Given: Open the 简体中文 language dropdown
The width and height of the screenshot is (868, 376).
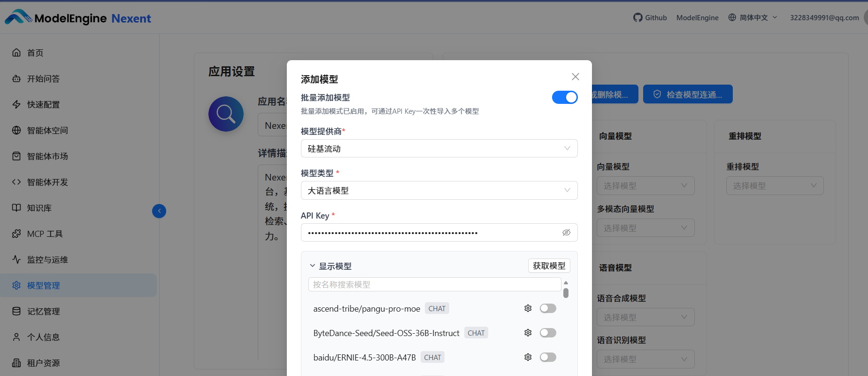Looking at the screenshot, I should pyautogui.click(x=753, y=17).
